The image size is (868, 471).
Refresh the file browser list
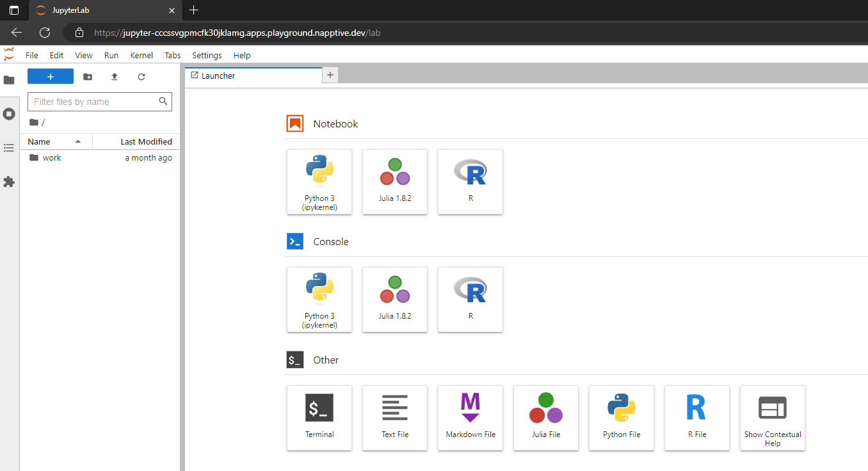(x=141, y=77)
